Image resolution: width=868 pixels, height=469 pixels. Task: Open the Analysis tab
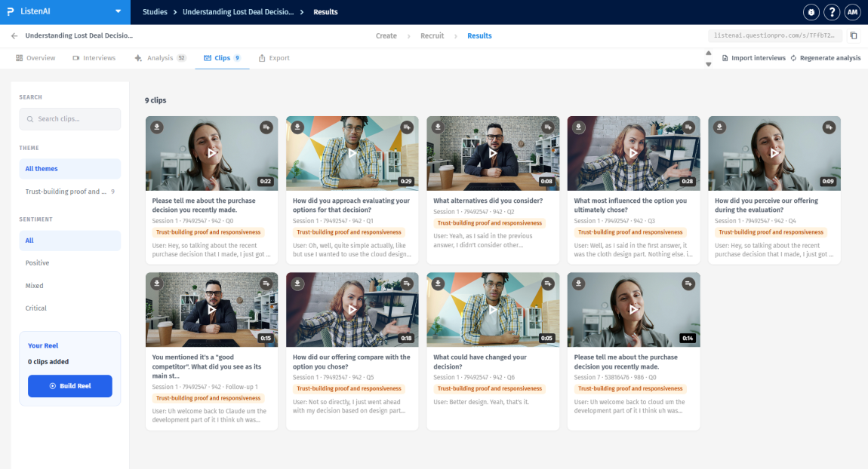[160, 58]
